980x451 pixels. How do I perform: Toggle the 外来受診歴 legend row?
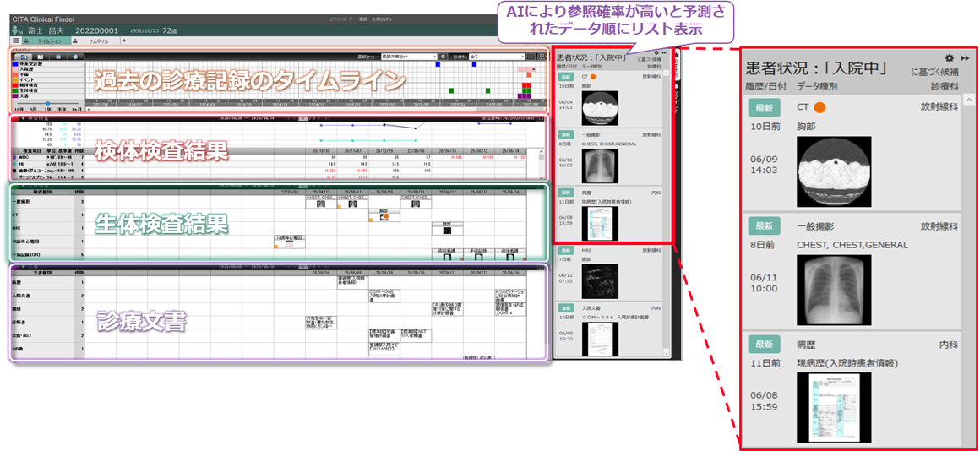(x=32, y=64)
